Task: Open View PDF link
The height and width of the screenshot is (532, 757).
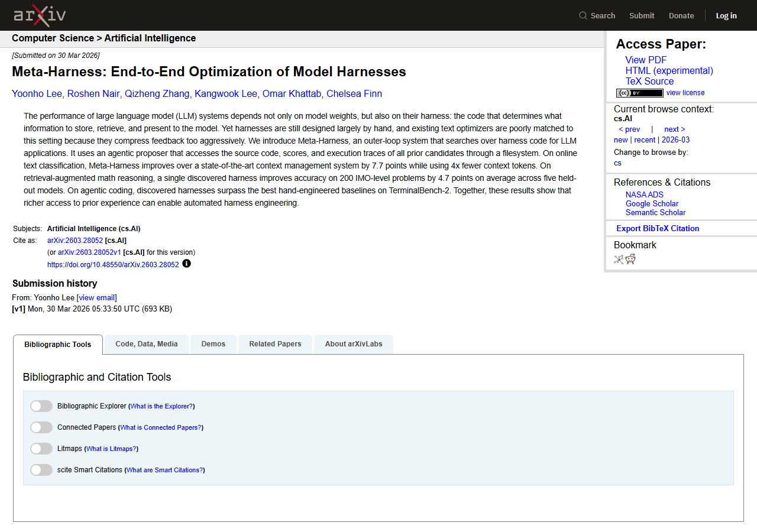Action: [646, 60]
